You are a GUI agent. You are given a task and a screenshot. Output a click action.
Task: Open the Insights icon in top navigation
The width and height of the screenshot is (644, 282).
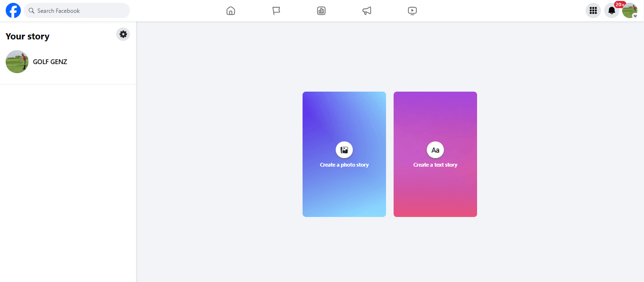pyautogui.click(x=321, y=10)
